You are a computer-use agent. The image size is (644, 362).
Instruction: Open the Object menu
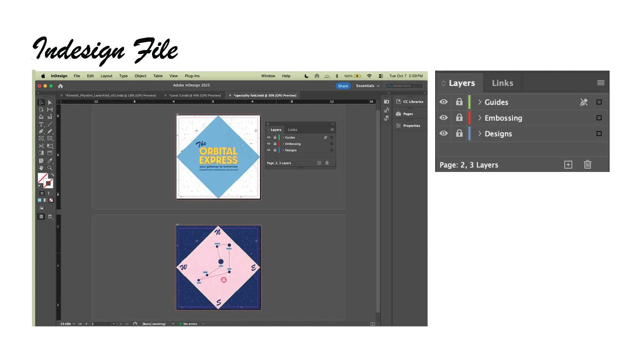point(140,76)
